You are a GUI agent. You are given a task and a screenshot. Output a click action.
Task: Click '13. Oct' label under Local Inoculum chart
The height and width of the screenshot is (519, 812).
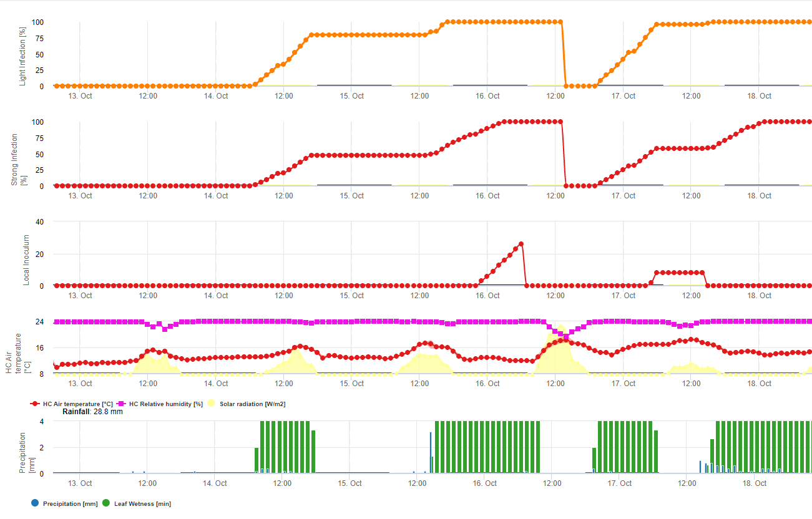[80, 296]
